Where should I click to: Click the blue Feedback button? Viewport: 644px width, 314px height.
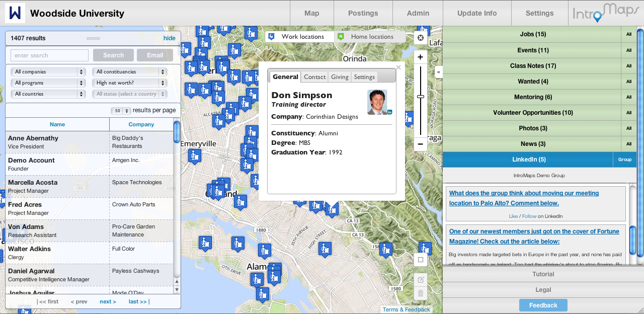click(543, 305)
